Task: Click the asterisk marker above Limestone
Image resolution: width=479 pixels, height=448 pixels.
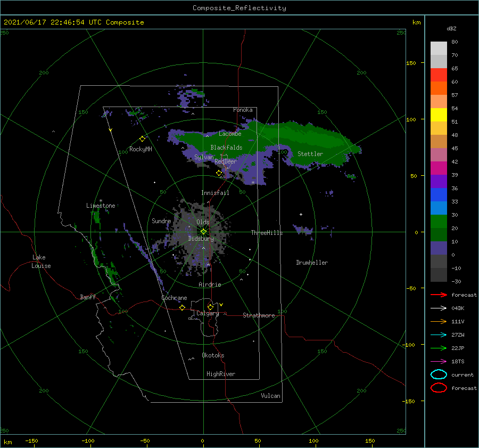Action: (x=101, y=201)
